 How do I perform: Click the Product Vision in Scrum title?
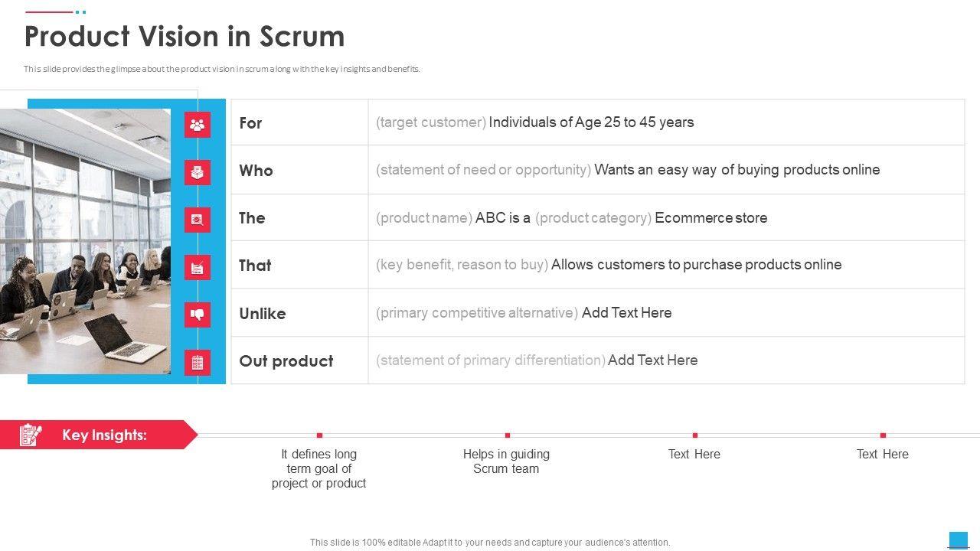click(185, 37)
